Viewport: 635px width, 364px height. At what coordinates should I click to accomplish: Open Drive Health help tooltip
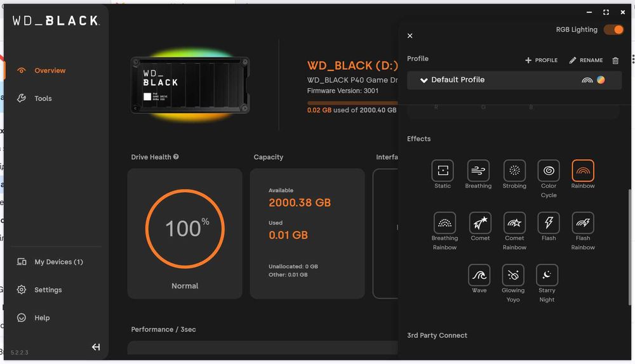click(x=176, y=157)
